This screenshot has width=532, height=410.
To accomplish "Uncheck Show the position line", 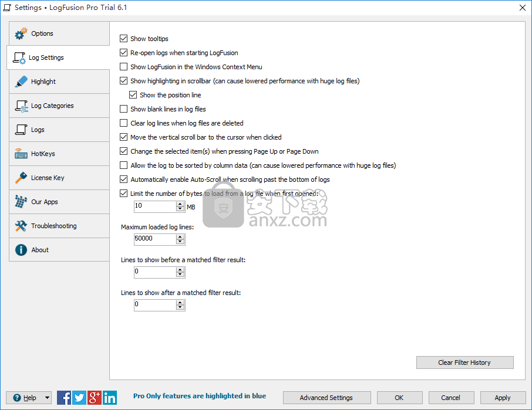I will click(x=133, y=95).
